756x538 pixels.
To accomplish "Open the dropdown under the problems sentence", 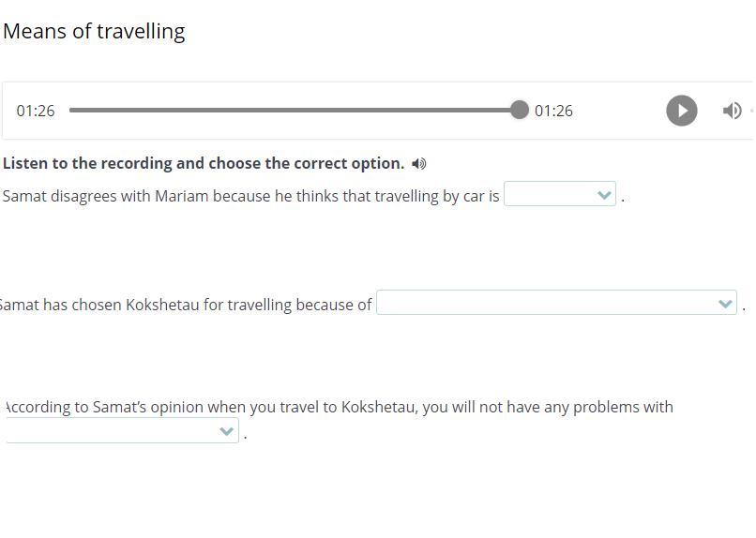I will click(x=122, y=431).
